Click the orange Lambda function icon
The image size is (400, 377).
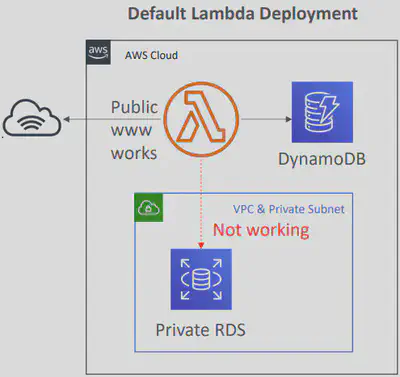pyautogui.click(x=201, y=119)
